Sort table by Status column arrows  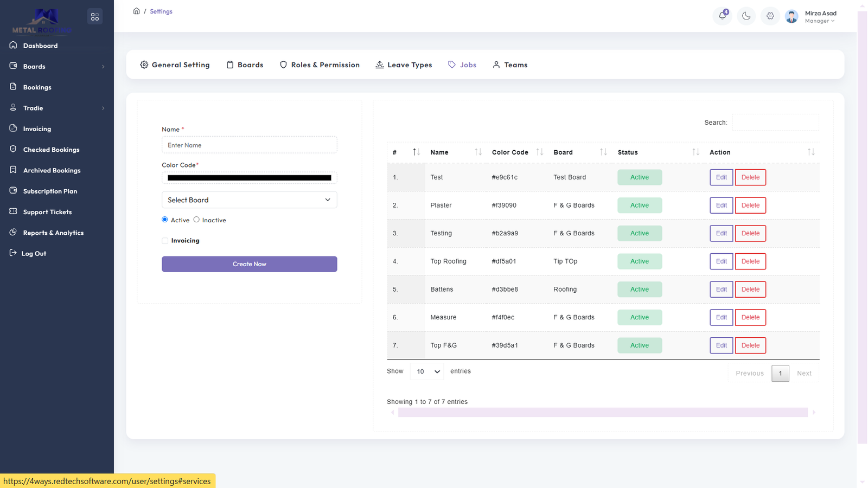[x=695, y=152]
